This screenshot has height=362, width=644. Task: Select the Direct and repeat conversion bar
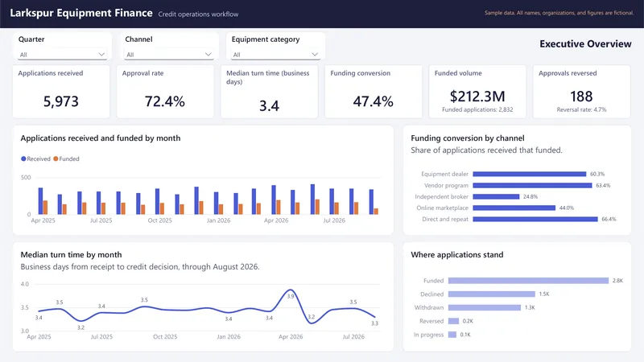point(535,219)
